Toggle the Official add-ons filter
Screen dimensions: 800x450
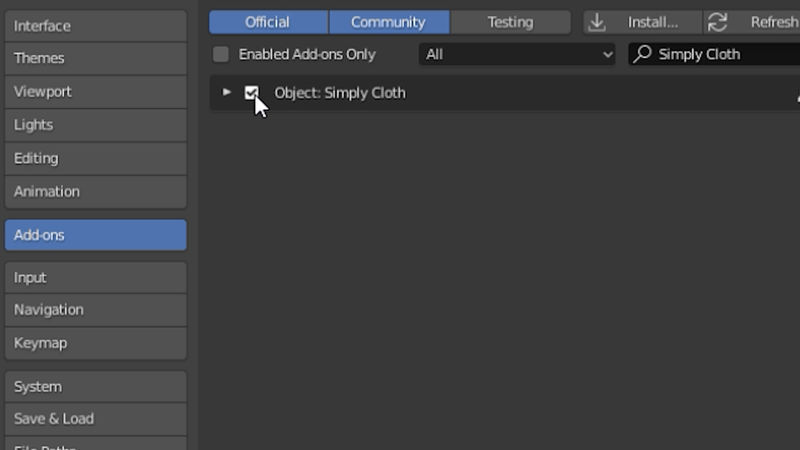(x=268, y=22)
